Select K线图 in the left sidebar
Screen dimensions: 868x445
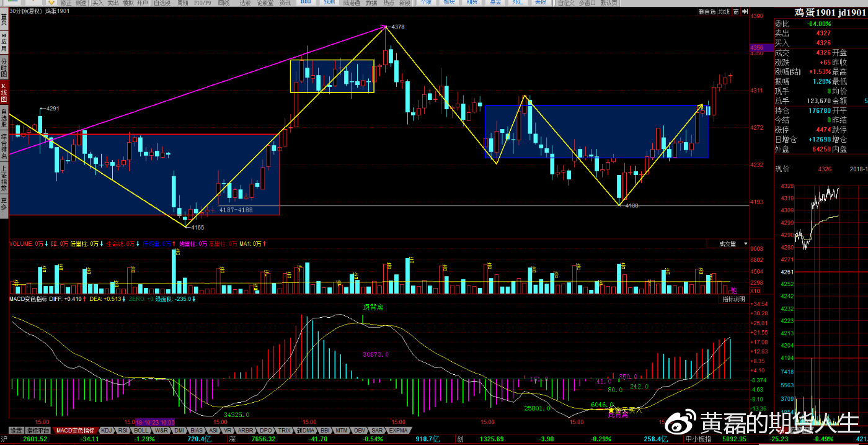(4, 92)
